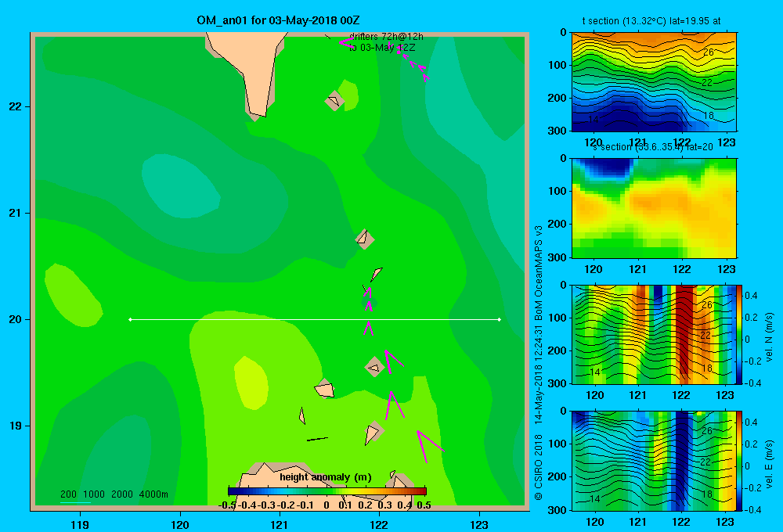Open the temperature section plot
783x532 pixels.
tap(654, 82)
